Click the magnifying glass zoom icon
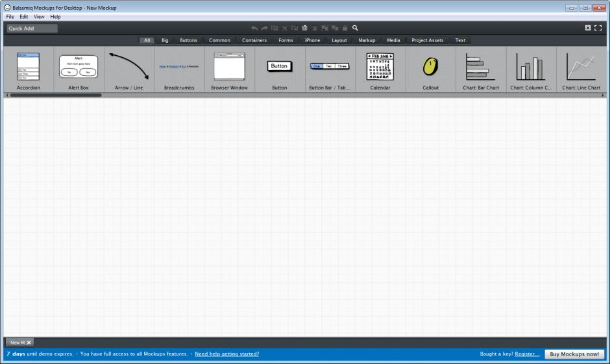This screenshot has height=364, width=610. (355, 28)
